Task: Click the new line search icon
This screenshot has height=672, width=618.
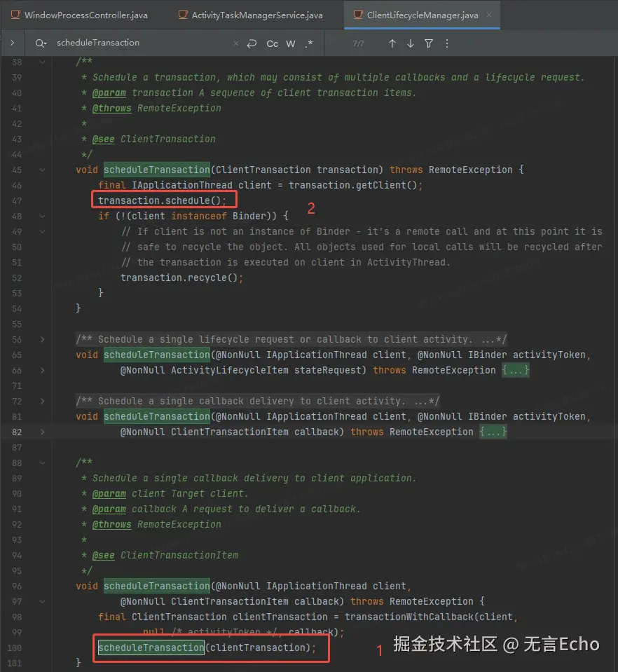Action: coord(252,43)
